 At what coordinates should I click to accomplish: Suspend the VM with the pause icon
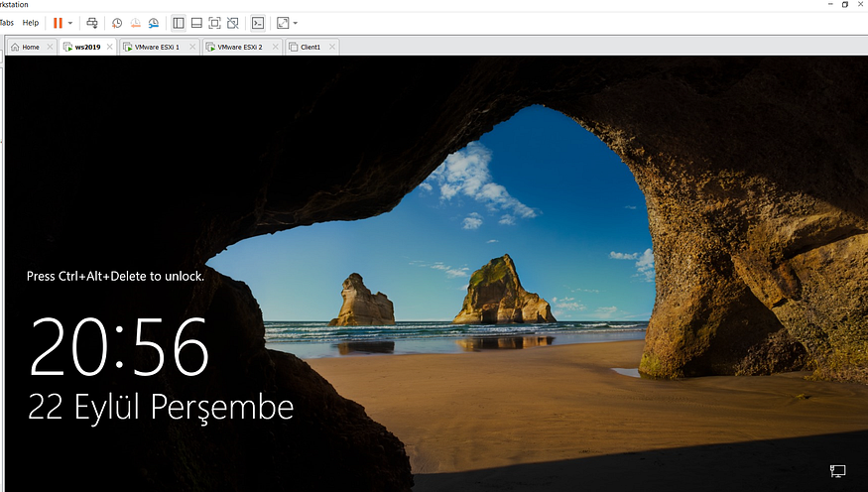[x=58, y=23]
